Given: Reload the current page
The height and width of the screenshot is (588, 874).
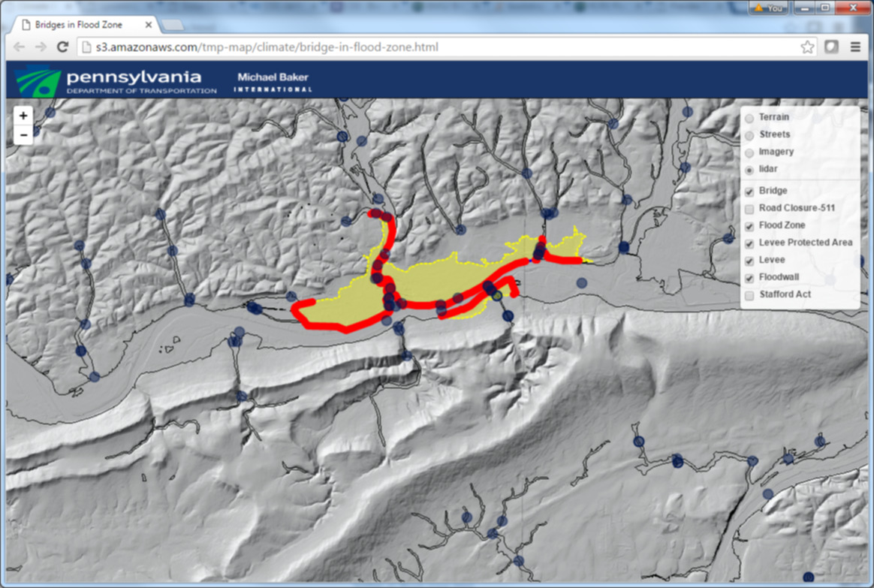Looking at the screenshot, I should click(x=62, y=47).
